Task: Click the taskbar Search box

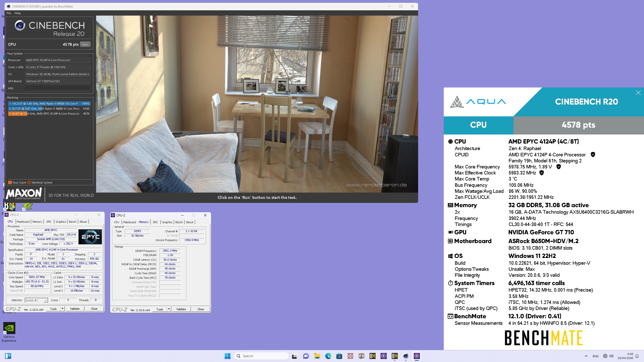Action: point(261,356)
